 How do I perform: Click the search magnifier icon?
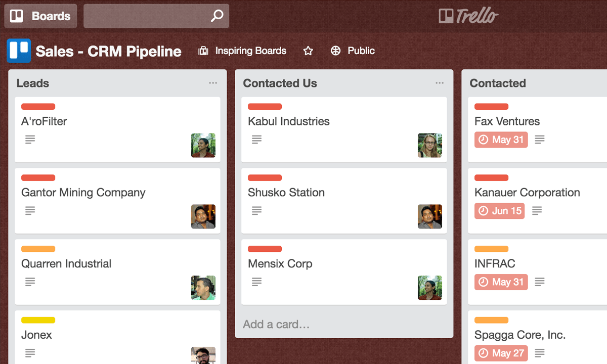[217, 16]
